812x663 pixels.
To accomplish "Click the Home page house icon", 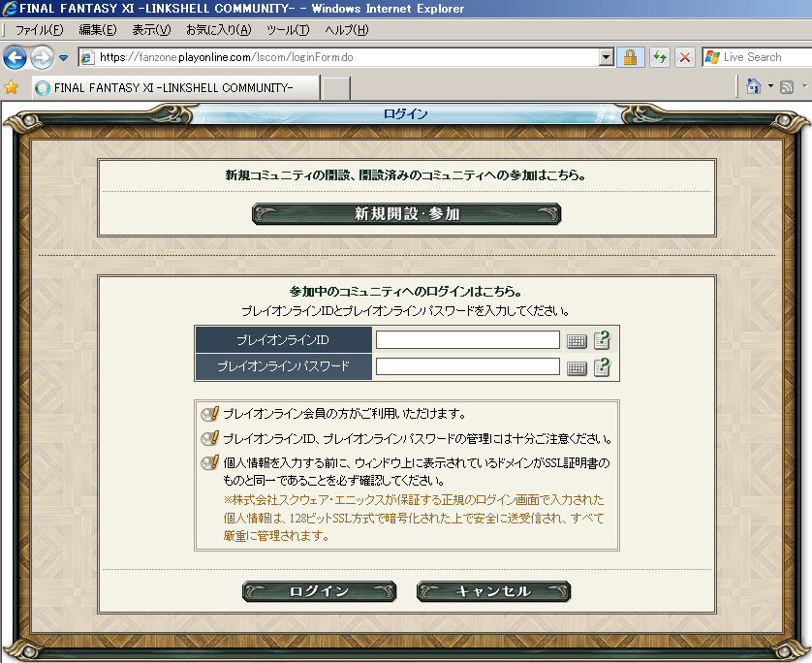I will click(x=754, y=86).
